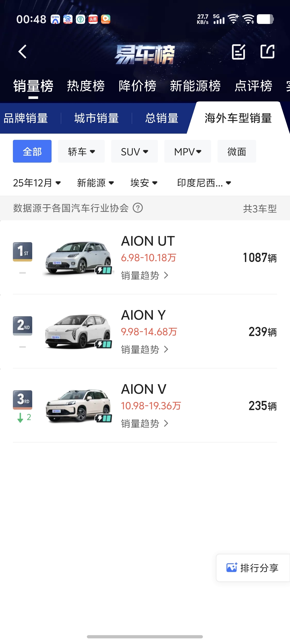The height and width of the screenshot is (644, 290).
Task: Expand the SUV category dropdown
Action: (134, 151)
